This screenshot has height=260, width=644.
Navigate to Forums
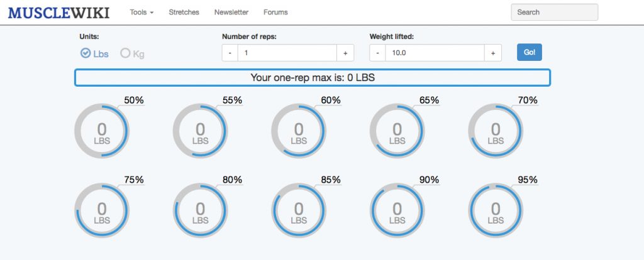click(x=275, y=12)
